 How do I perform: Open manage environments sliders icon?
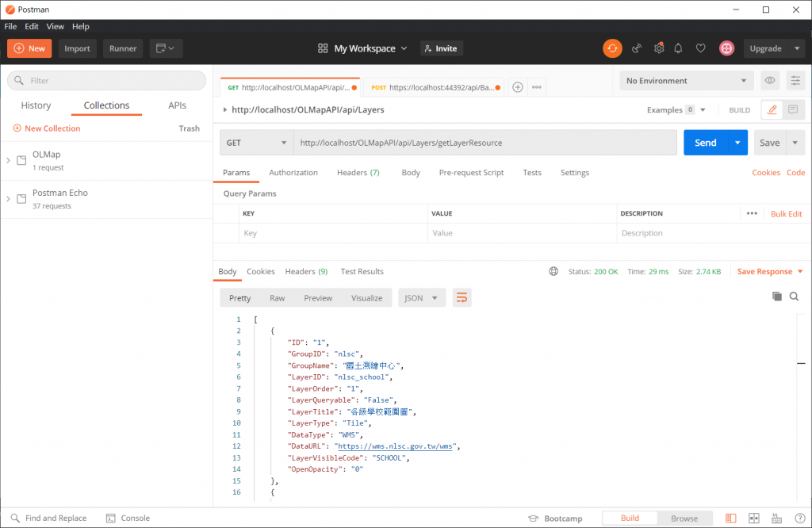pyautogui.click(x=795, y=80)
